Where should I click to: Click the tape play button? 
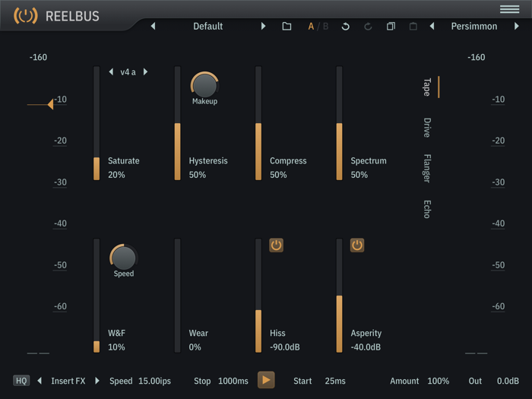266,380
